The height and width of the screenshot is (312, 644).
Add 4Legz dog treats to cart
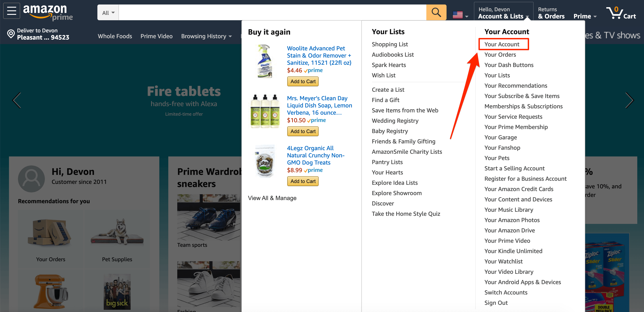303,181
